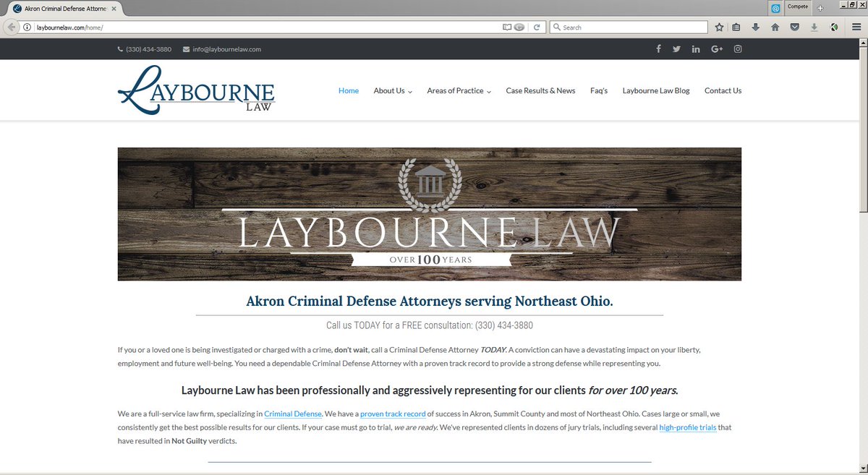Open the LinkedIn social icon

coord(696,49)
